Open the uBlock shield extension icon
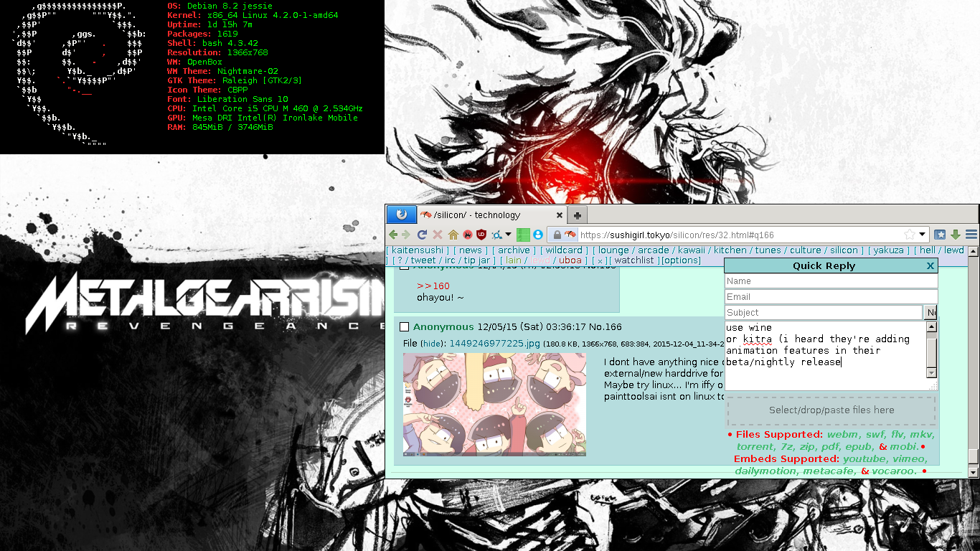 pos(481,235)
